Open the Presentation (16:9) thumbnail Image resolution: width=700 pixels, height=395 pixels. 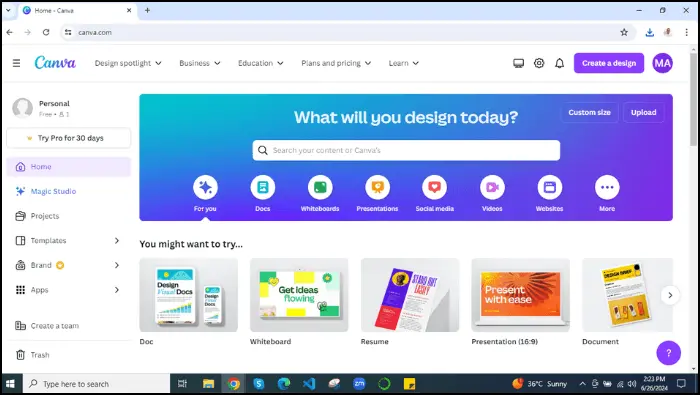521,295
